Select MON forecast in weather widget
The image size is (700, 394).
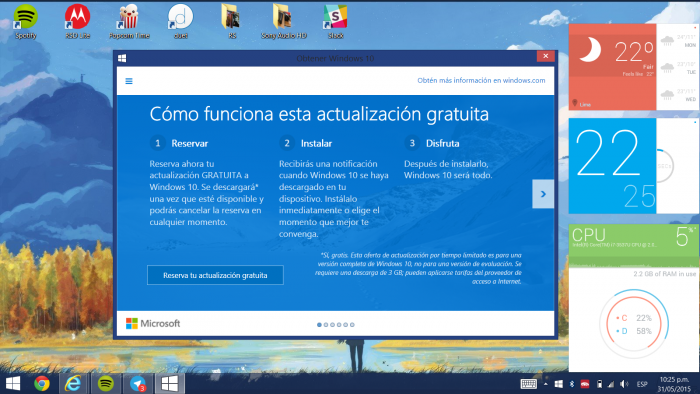[x=678, y=41]
